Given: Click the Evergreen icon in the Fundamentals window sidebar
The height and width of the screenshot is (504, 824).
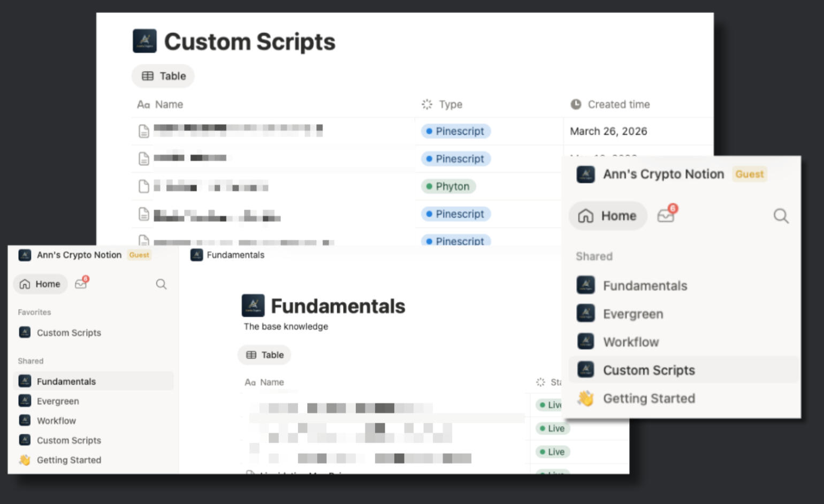Looking at the screenshot, I should point(25,401).
